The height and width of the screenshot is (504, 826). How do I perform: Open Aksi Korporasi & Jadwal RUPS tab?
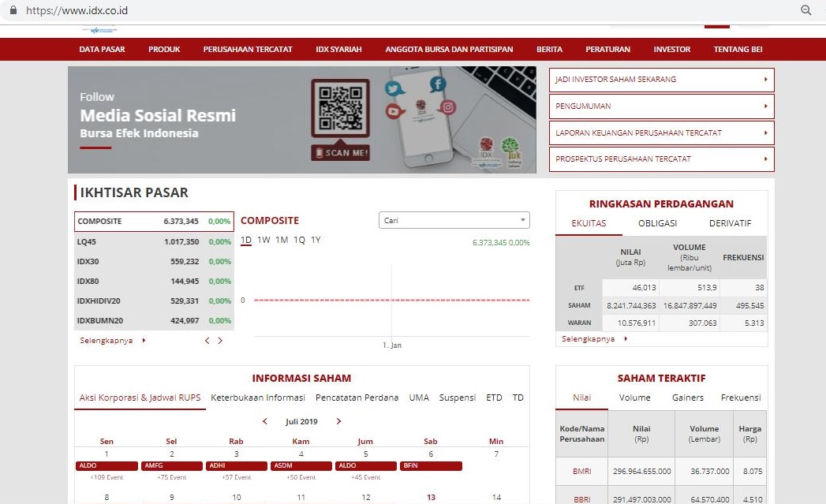[140, 398]
